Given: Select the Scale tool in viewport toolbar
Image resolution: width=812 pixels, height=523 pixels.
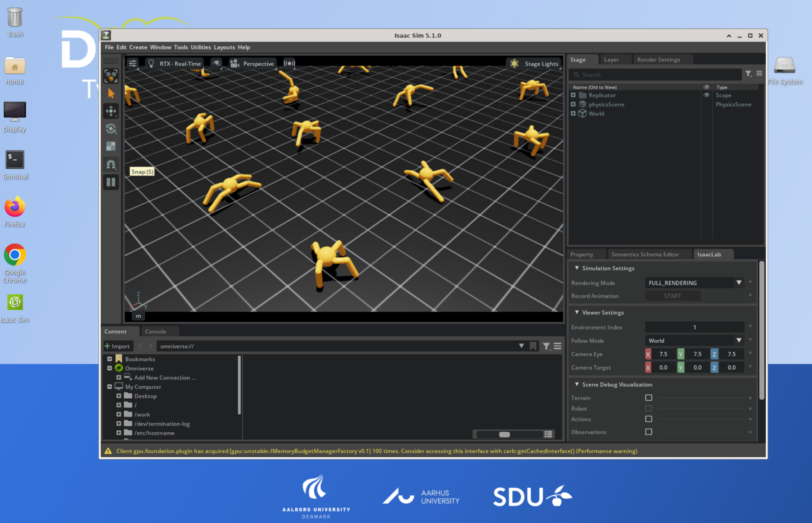Looking at the screenshot, I should pos(111,146).
